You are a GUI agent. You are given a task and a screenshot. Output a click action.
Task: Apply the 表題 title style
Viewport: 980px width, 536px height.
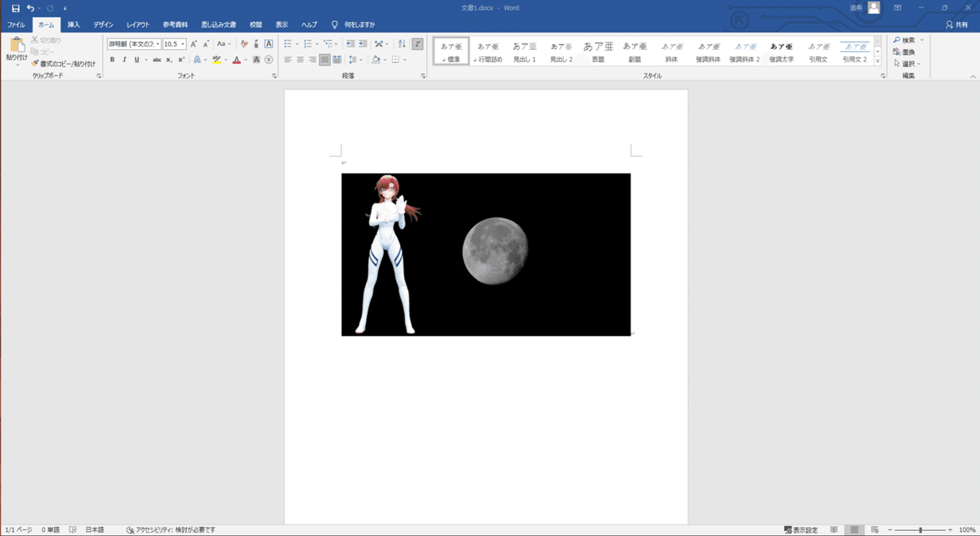click(x=598, y=52)
